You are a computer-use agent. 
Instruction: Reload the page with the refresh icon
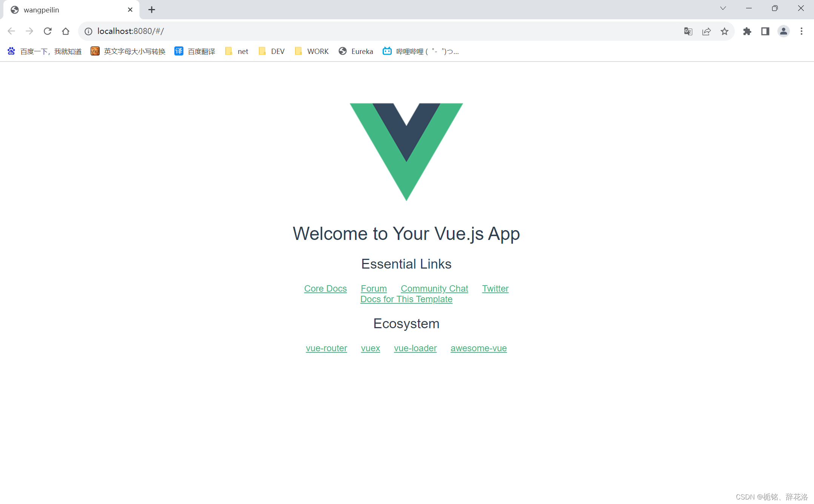coord(48,31)
